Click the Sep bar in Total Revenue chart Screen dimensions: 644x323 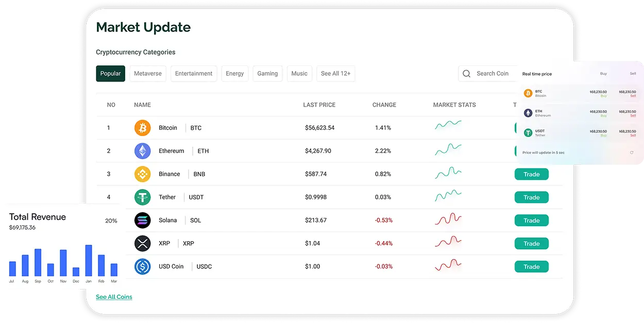coord(38,262)
